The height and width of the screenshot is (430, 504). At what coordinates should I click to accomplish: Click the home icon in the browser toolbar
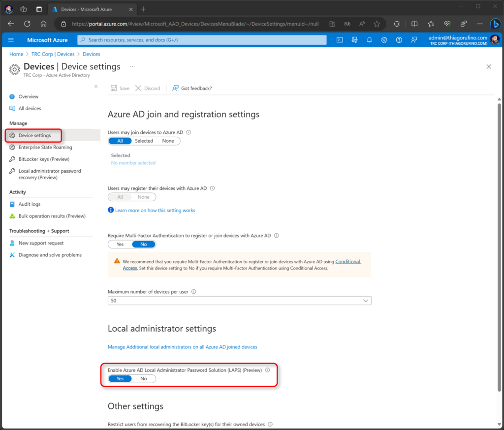(x=43, y=23)
